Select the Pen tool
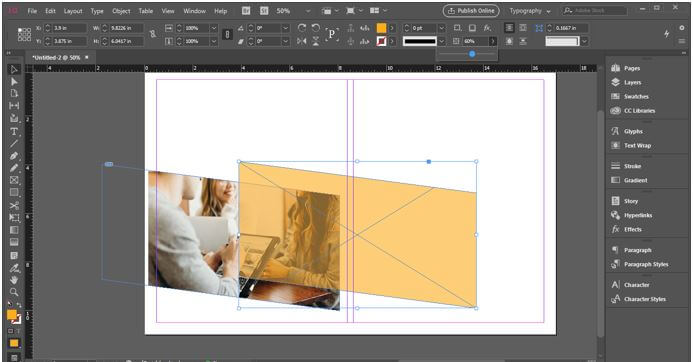The image size is (693, 362). pyautogui.click(x=14, y=156)
